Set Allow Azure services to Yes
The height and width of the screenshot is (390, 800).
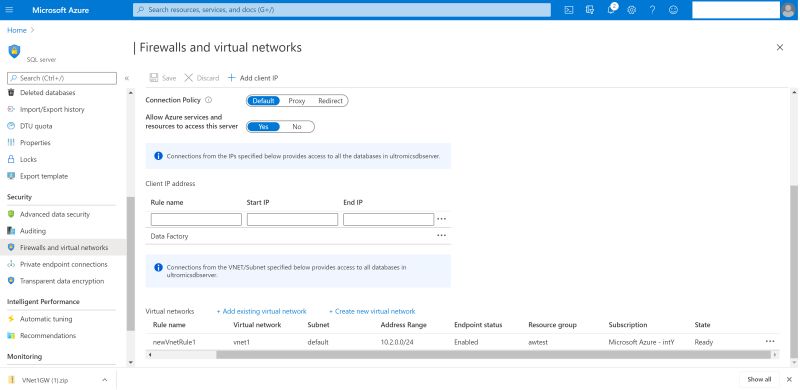263,127
